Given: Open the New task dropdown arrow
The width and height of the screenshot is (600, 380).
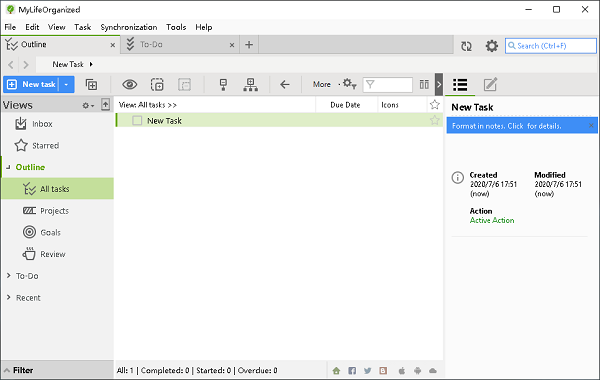Looking at the screenshot, I should (x=66, y=84).
